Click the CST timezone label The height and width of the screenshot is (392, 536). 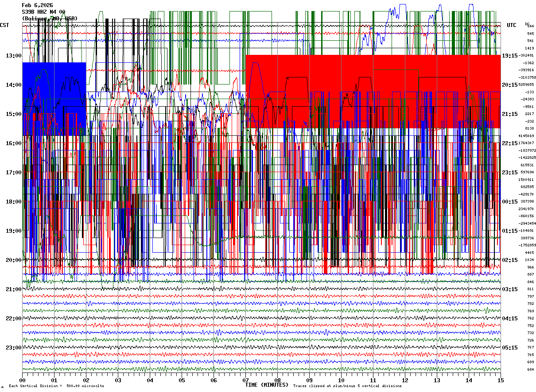click(x=5, y=25)
